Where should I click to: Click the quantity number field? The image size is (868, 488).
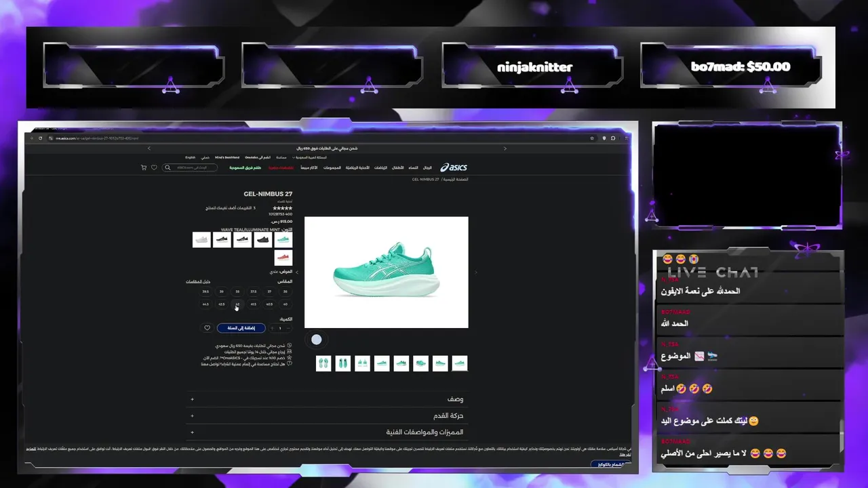(x=280, y=328)
